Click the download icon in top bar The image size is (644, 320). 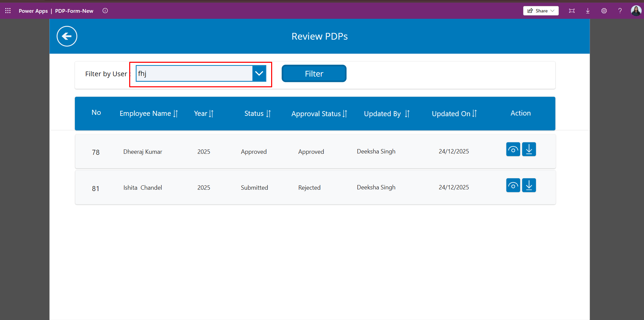[588, 11]
